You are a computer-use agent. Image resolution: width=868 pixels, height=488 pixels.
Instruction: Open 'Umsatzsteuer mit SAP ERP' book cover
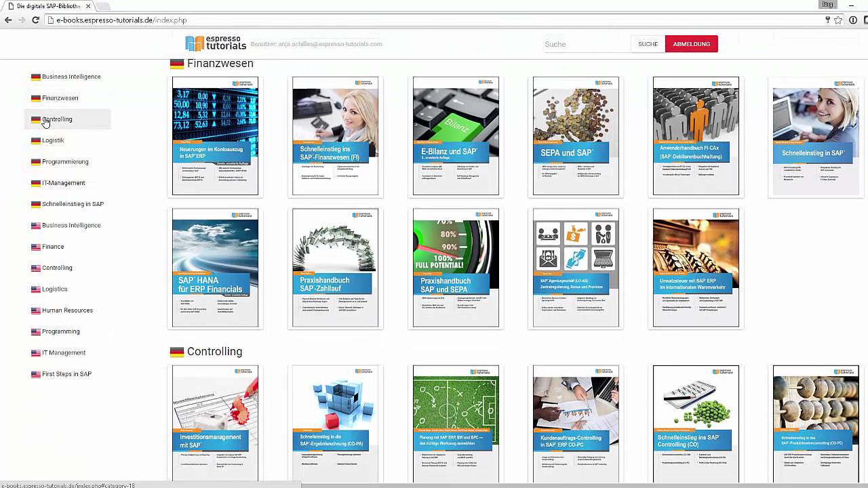(x=696, y=268)
